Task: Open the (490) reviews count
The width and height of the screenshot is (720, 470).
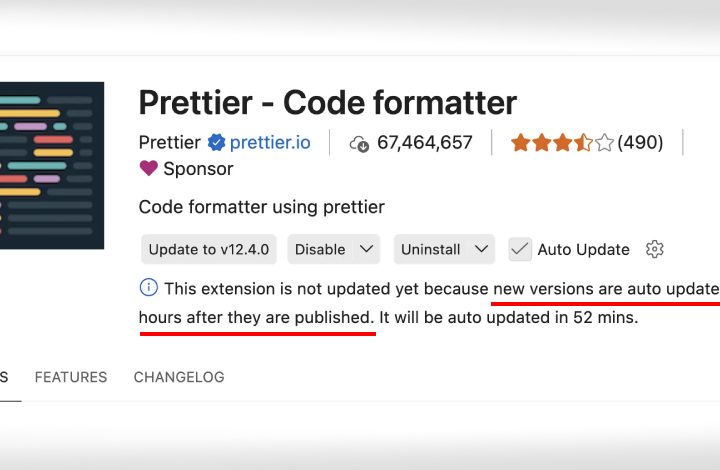Action: (640, 143)
